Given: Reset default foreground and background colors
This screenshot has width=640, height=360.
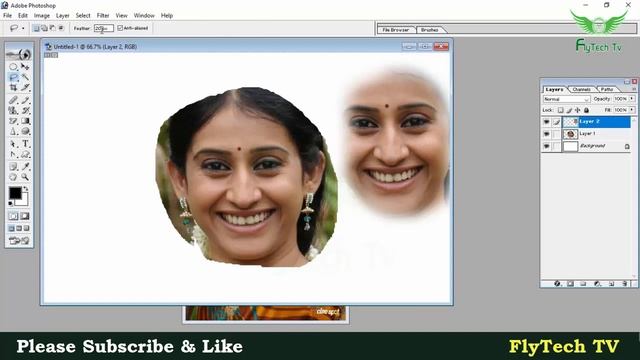Looking at the screenshot, I should (x=11, y=203).
